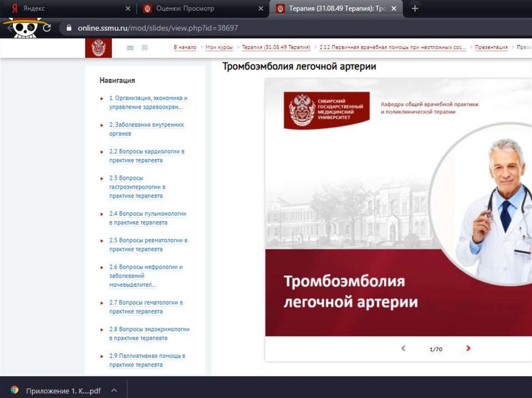
Task: Switch to the Яндекс tab
Action: coord(68,8)
